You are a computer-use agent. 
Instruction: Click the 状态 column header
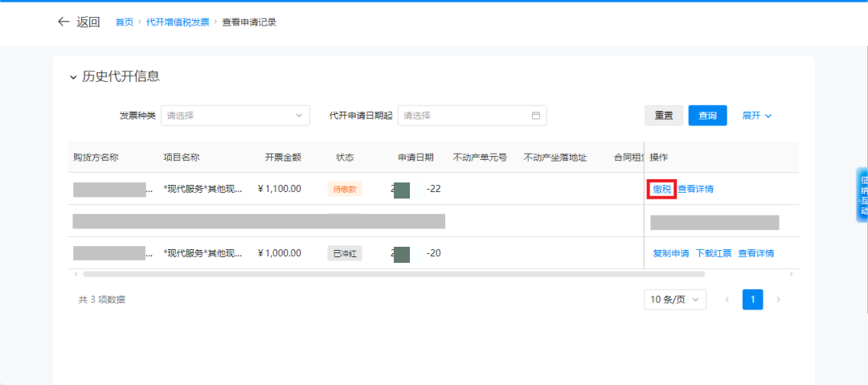[345, 158]
